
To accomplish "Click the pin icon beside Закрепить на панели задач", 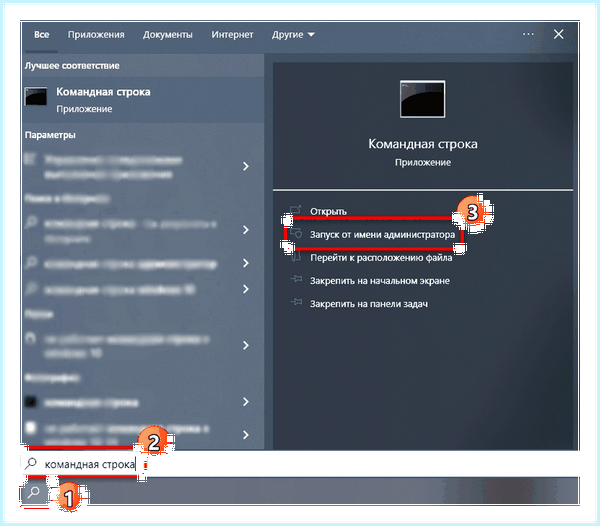I will (x=296, y=302).
